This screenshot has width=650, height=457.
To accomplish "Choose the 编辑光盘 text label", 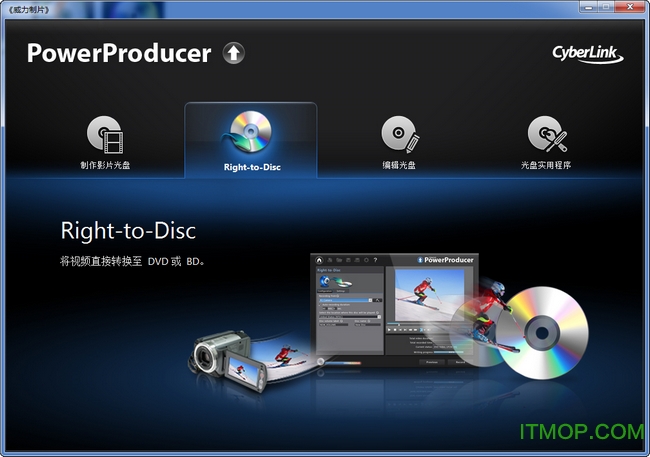I will (x=399, y=165).
